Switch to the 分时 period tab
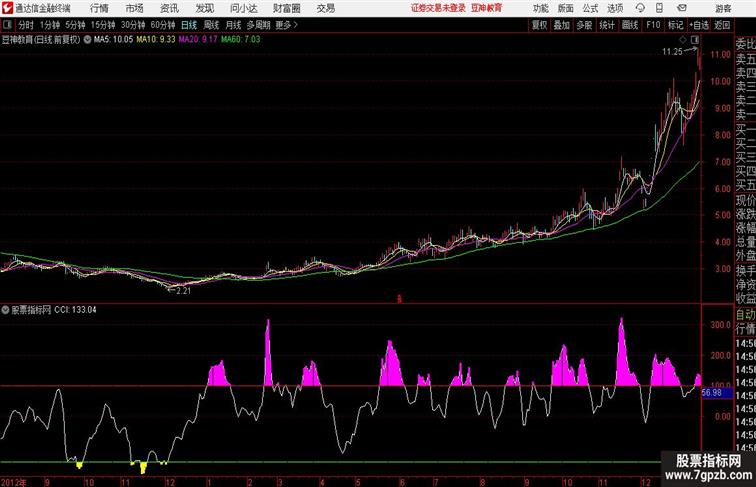This screenshot has width=756, height=487. (26, 25)
